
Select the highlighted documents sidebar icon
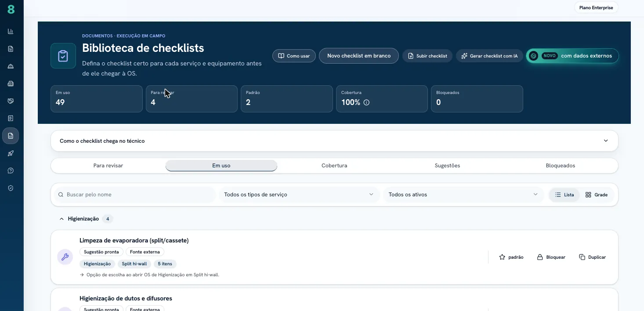[x=11, y=136]
